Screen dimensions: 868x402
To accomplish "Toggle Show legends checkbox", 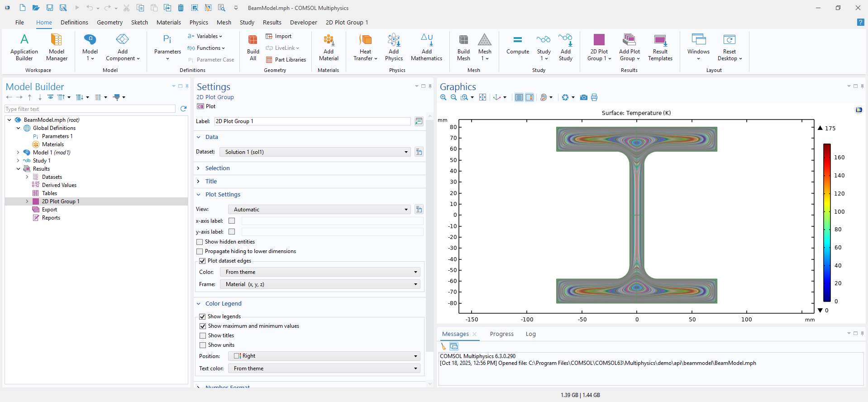I will (x=202, y=316).
